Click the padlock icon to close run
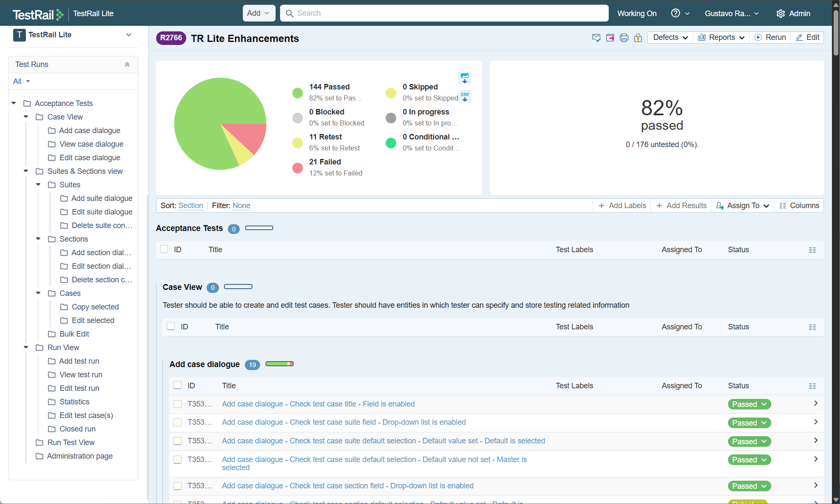 tap(638, 38)
